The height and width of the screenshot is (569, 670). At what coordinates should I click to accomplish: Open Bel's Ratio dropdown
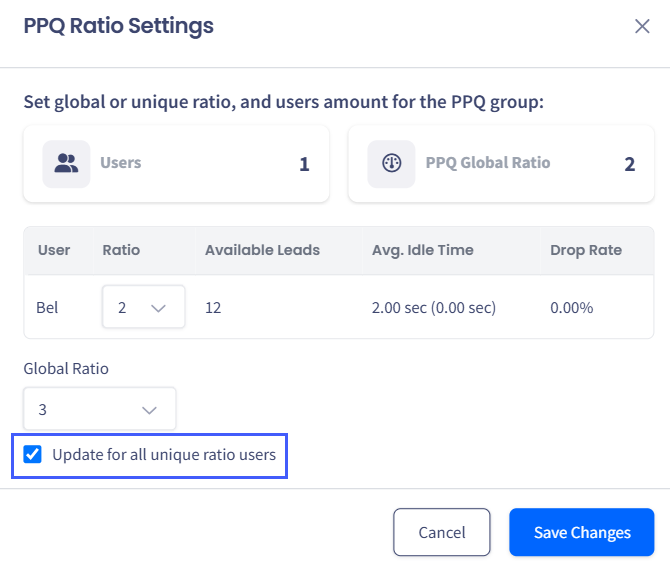tap(144, 307)
